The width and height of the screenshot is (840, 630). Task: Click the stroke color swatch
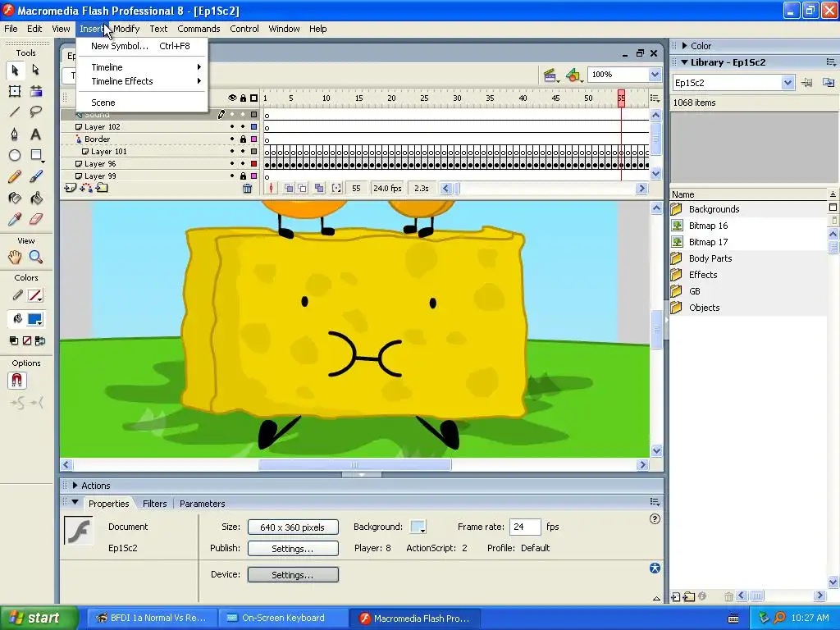coord(35,295)
